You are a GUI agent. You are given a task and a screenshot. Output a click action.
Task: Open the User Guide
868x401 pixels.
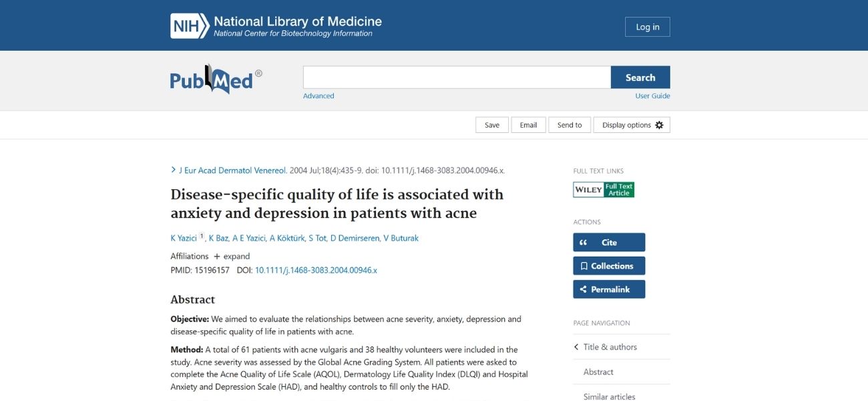(651, 96)
